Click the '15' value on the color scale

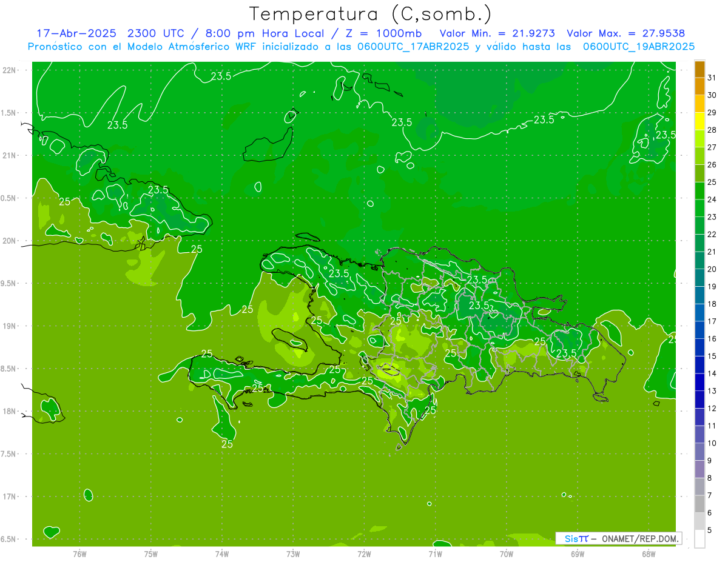pyautogui.click(x=712, y=356)
